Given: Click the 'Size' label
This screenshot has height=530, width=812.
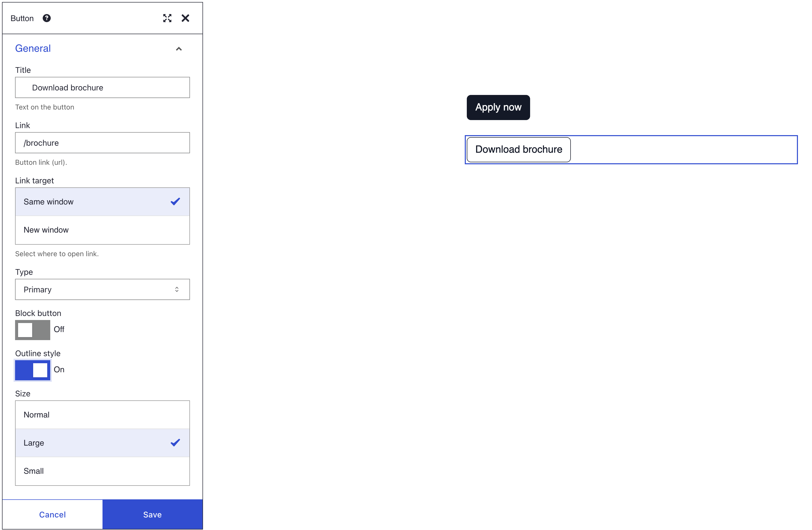Looking at the screenshot, I should pos(23,394).
